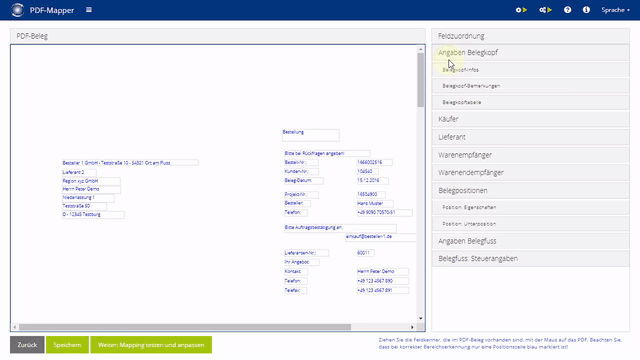Select the Bestellung field box in PDF

(311, 135)
